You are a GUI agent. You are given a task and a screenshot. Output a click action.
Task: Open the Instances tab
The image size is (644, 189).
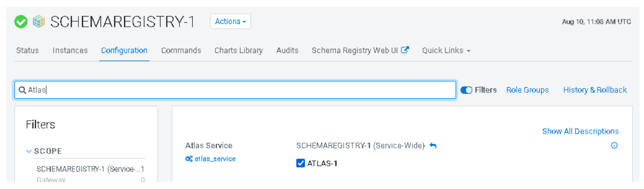click(70, 51)
